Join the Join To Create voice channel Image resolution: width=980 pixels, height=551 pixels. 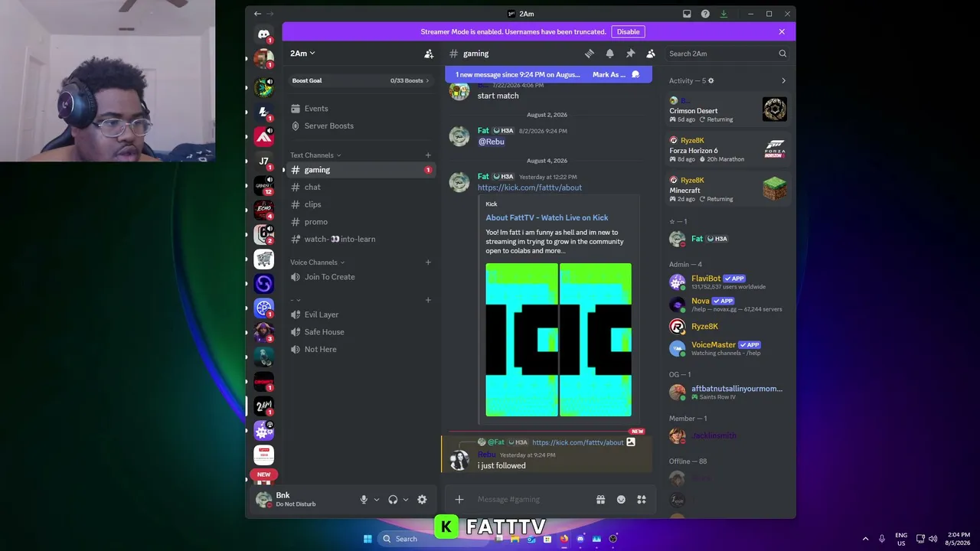tap(360, 277)
